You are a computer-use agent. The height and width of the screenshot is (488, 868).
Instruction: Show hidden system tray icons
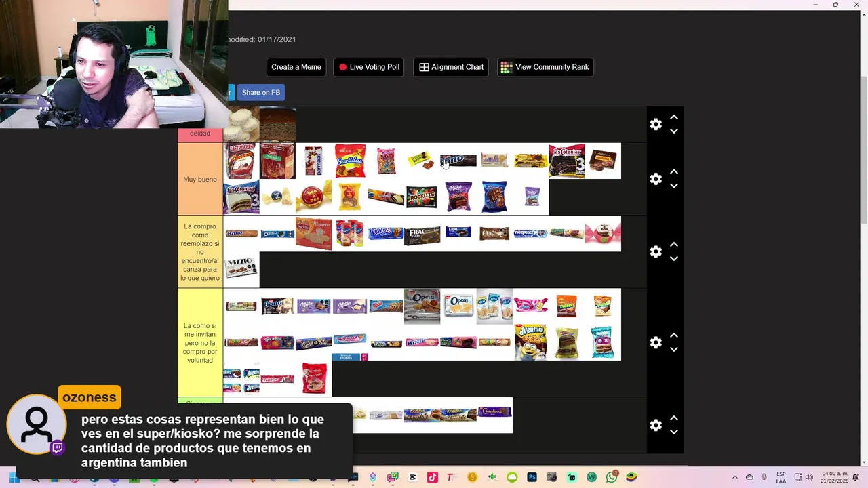(735, 478)
